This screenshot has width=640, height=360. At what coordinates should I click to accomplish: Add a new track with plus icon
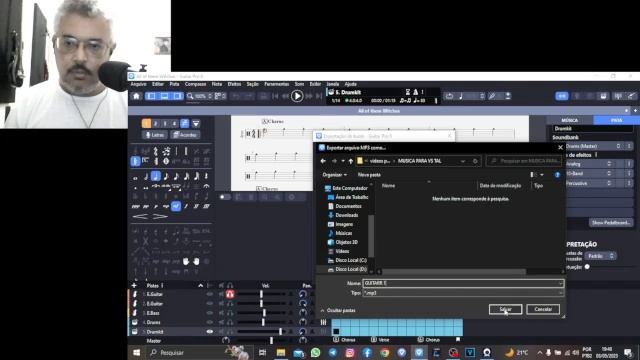click(x=134, y=285)
